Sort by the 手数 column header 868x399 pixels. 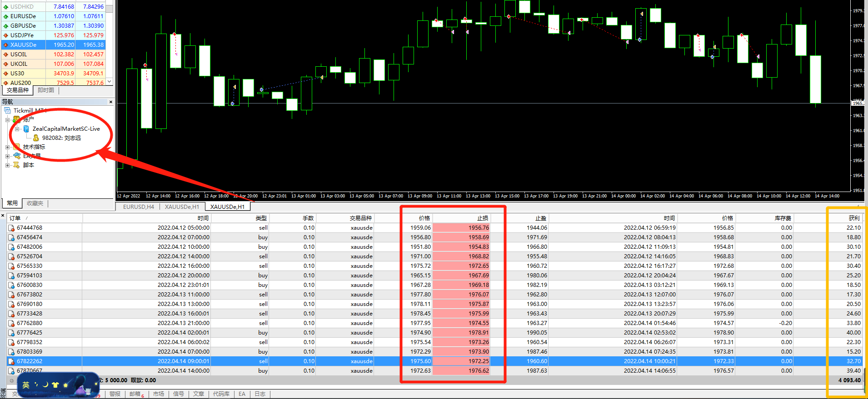(292, 218)
